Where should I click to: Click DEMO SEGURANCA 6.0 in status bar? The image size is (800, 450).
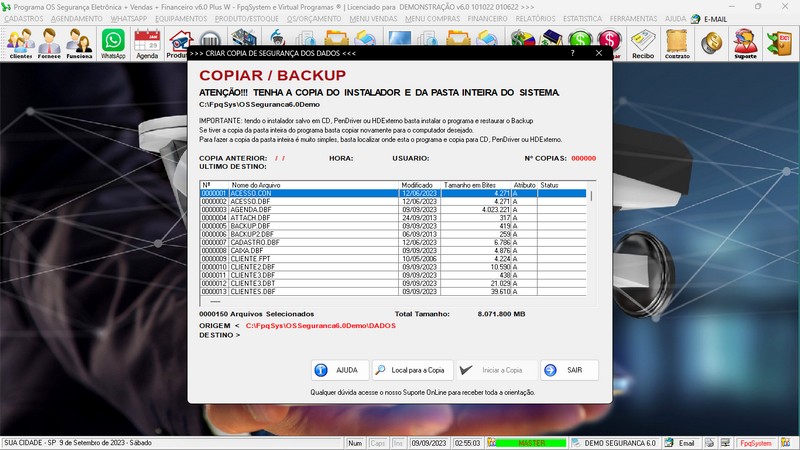coord(614,443)
